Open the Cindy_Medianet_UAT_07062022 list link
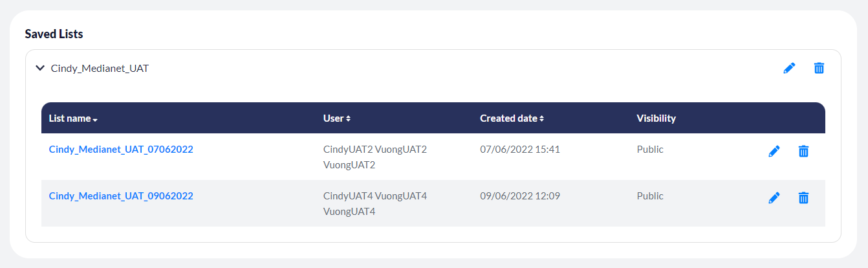Screen dimensions: 868x268 tap(121, 150)
